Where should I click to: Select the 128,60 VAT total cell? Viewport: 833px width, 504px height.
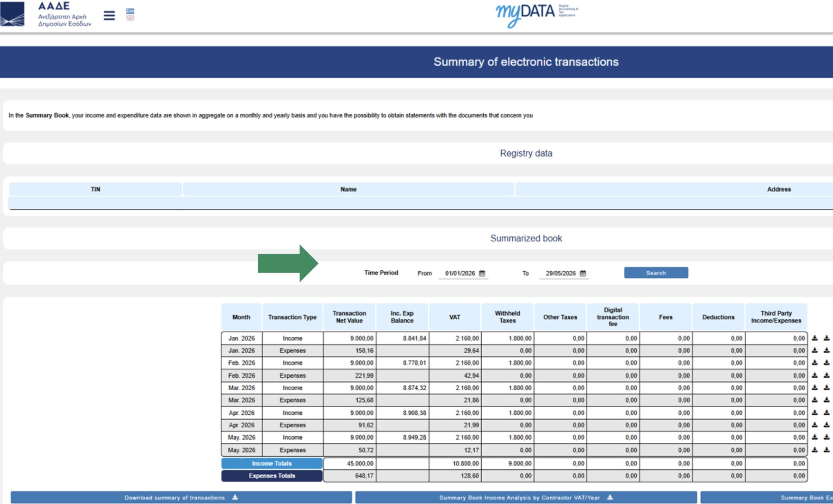tap(455, 476)
